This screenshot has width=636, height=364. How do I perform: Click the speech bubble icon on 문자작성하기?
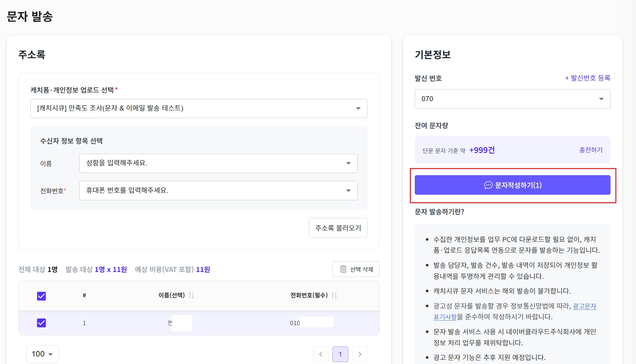click(488, 185)
